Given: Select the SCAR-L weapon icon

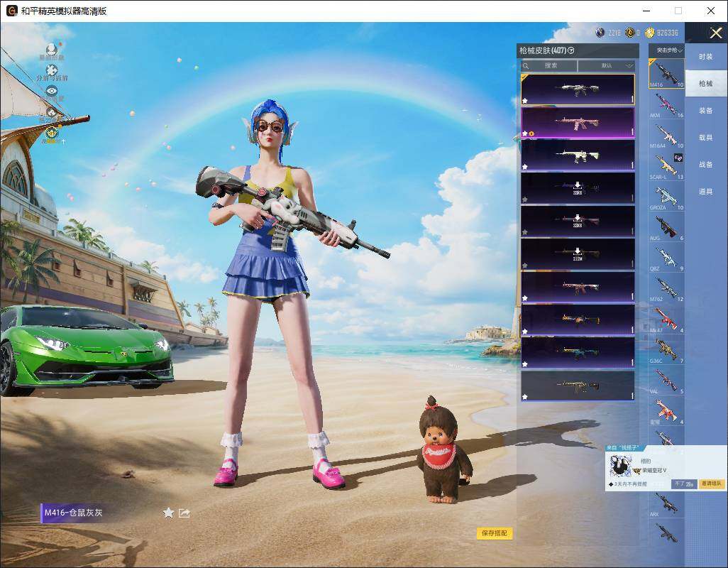Looking at the screenshot, I should (666, 166).
